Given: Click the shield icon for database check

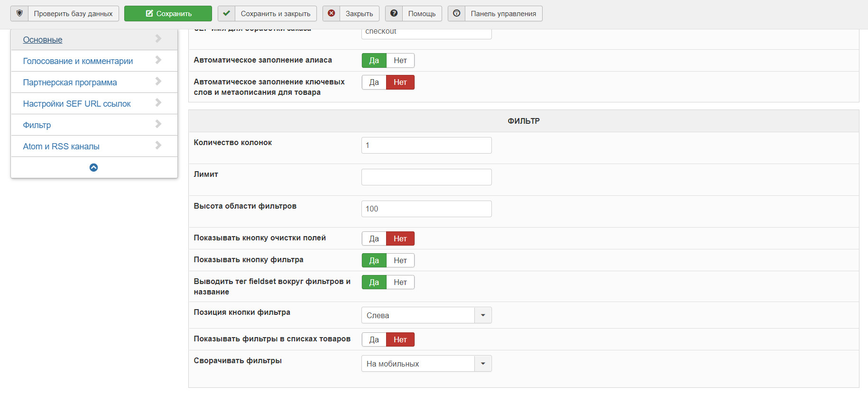Looking at the screenshot, I should click(19, 13).
